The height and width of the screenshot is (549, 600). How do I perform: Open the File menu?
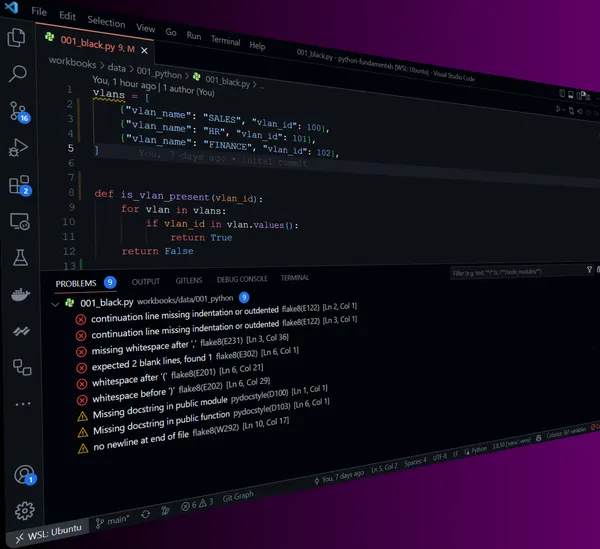pyautogui.click(x=39, y=11)
